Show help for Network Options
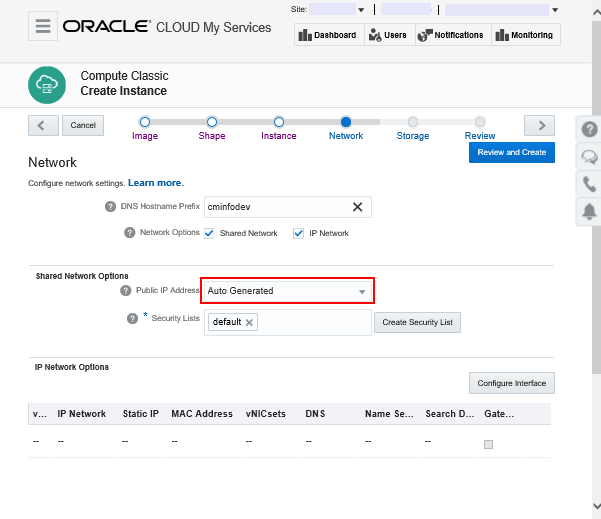Screen dimensions: 601x519 tap(130, 233)
